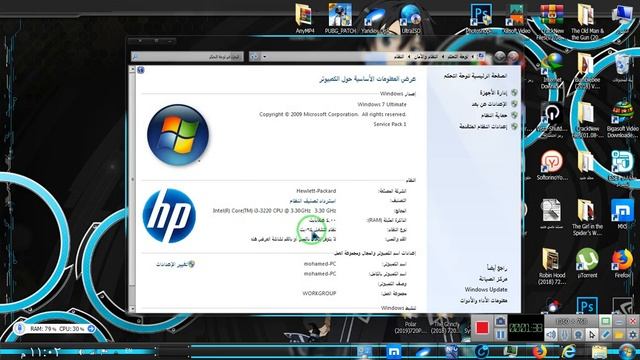
Task: Open the AnyMP4 desktop folder
Action: [x=304, y=19]
